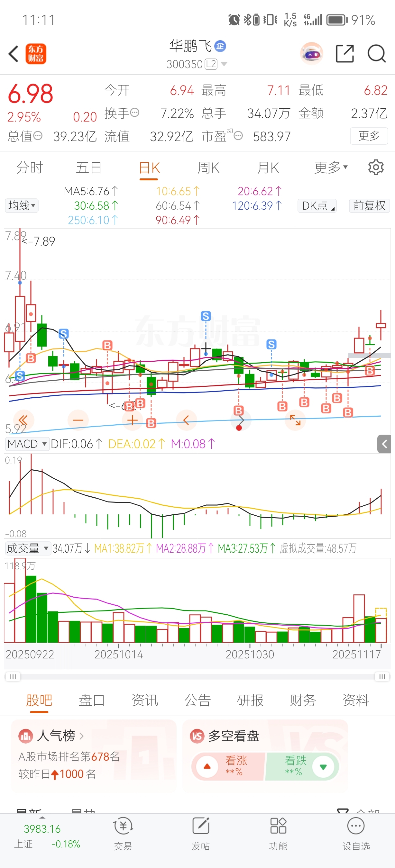This screenshot has width=395, height=868.
Task: Switch to 周K chart tab
Action: [208, 167]
